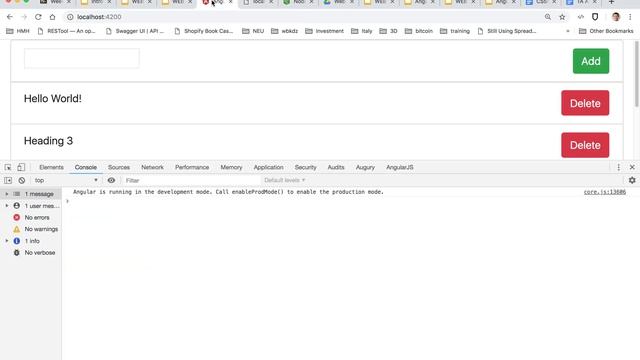Open the Memory tab
640x360 pixels.
pos(231,167)
